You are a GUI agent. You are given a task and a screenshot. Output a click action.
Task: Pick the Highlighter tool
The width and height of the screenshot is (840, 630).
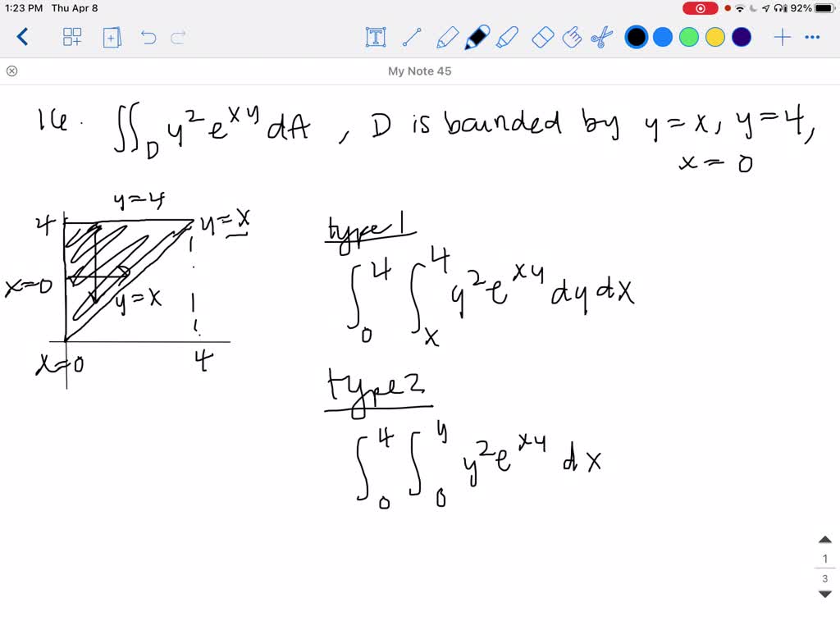click(x=509, y=37)
